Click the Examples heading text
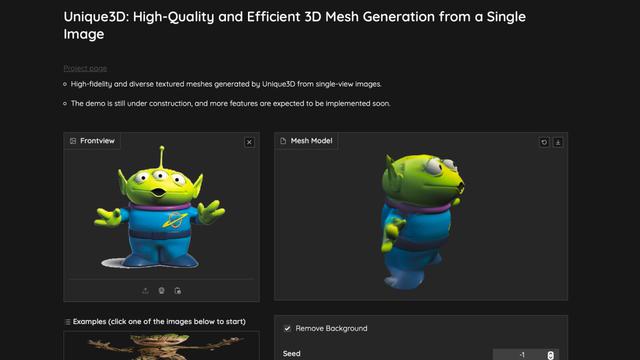The height and width of the screenshot is (360, 640). pyautogui.click(x=159, y=322)
